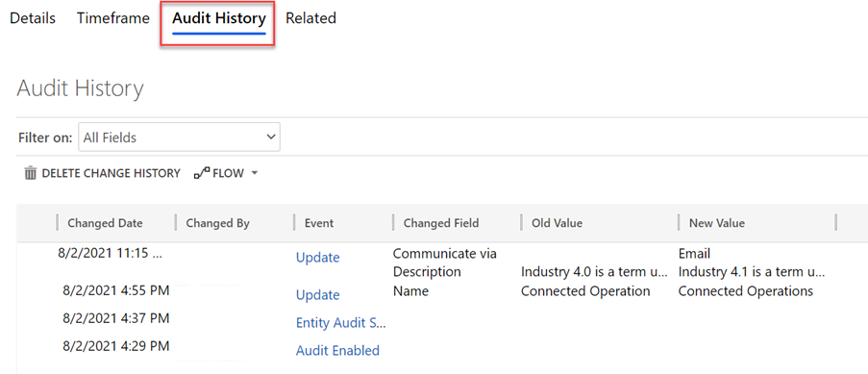
Task: Click the Audit History section heading
Action: [x=81, y=88]
